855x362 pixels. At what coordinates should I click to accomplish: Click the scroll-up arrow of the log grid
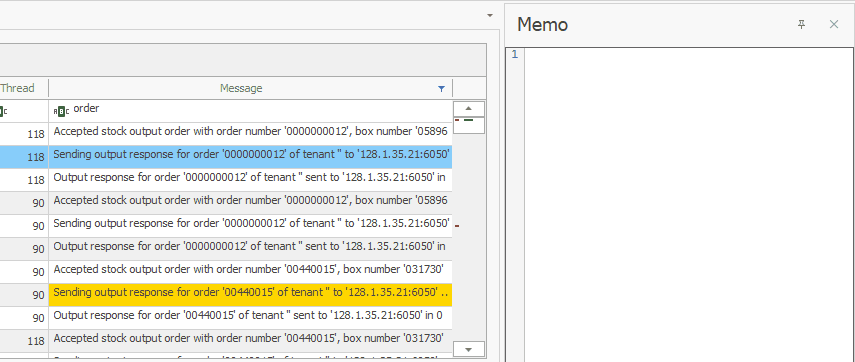click(468, 108)
